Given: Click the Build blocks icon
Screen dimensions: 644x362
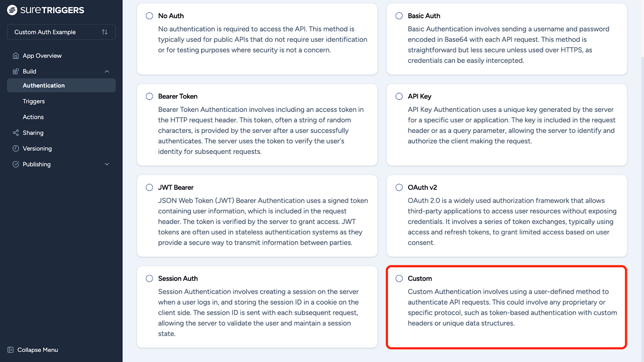Looking at the screenshot, I should [16, 72].
